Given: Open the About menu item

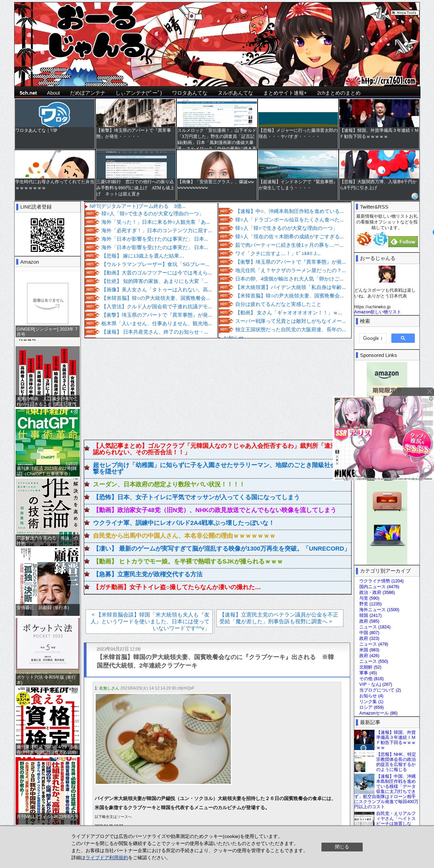Looking at the screenshot, I should click(53, 93).
